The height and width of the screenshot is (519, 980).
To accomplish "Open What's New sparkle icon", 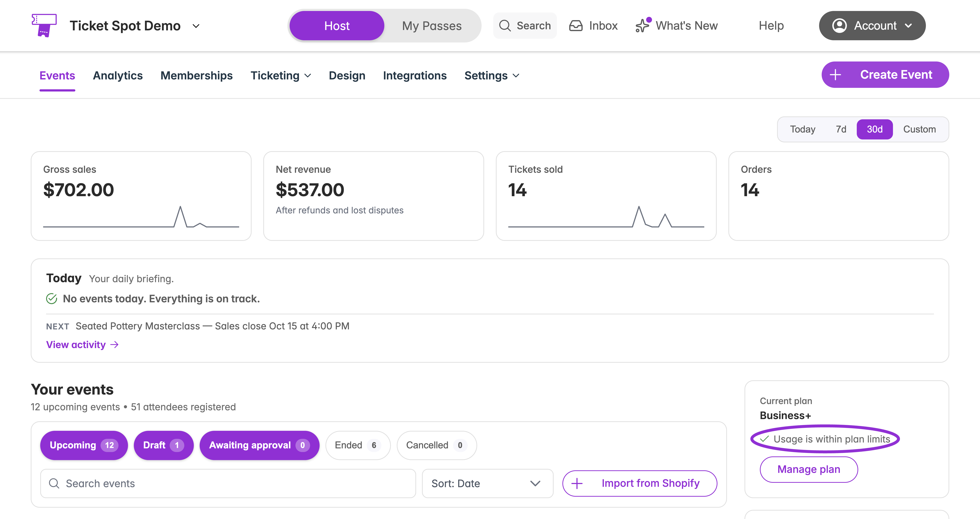I will point(643,25).
